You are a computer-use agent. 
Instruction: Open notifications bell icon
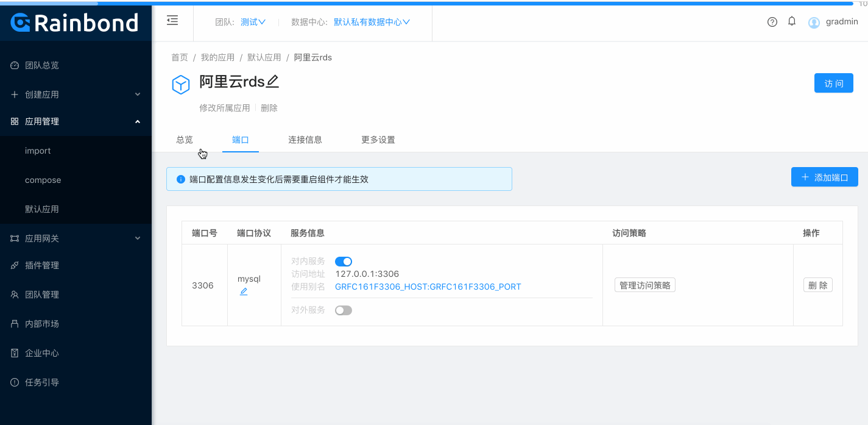[x=792, y=21]
